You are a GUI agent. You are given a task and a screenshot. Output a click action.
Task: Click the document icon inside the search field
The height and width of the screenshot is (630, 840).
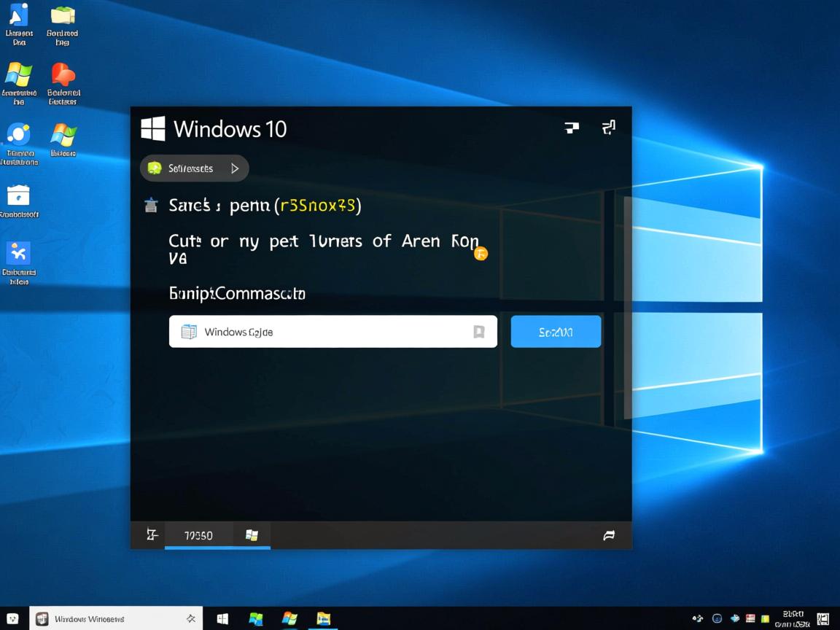coord(189,331)
